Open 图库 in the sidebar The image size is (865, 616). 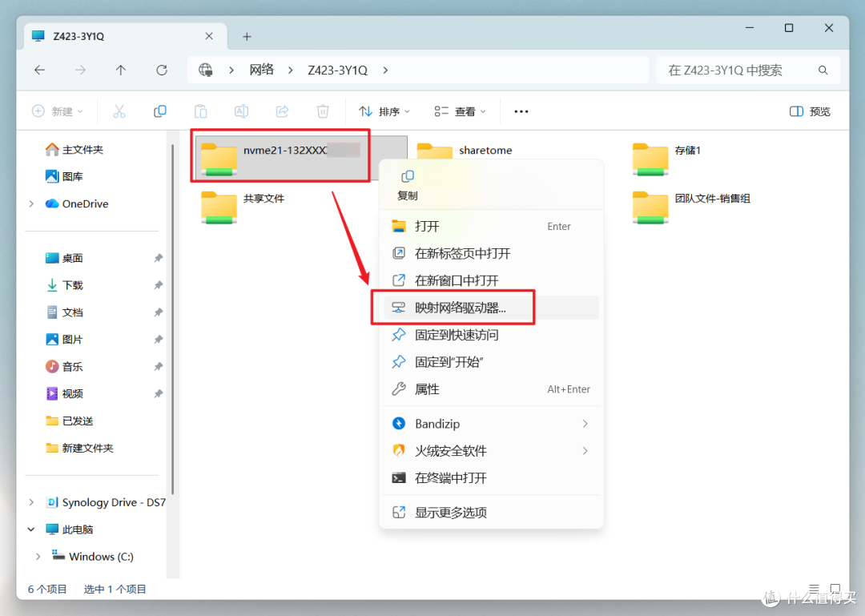(64, 177)
